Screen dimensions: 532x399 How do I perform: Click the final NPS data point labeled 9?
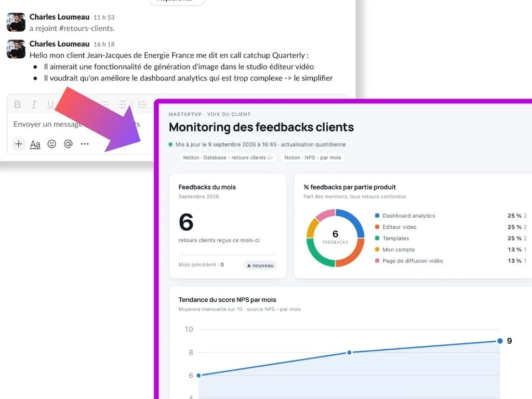coord(500,341)
